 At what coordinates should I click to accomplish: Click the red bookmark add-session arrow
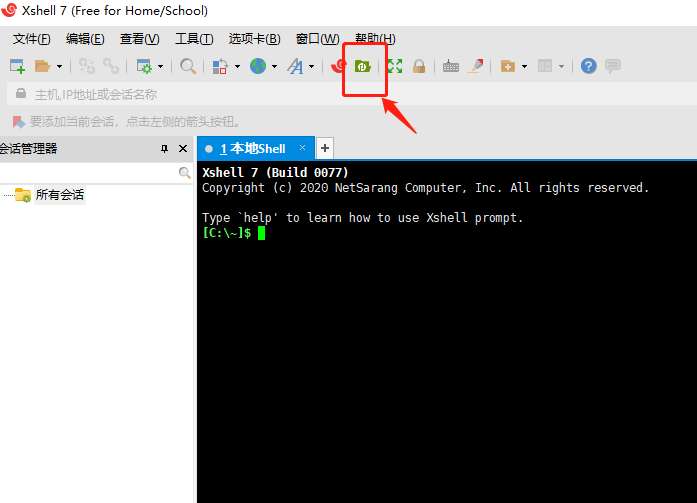(18, 121)
